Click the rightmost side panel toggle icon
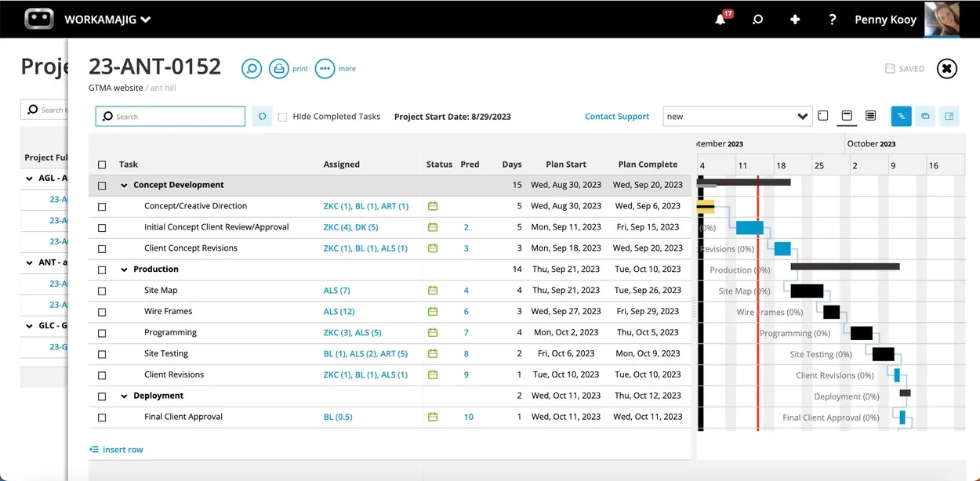The image size is (980, 481). coord(949,116)
